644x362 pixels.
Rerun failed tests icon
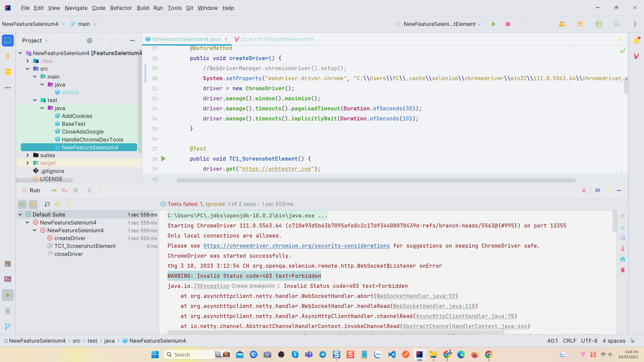(x=65, y=191)
